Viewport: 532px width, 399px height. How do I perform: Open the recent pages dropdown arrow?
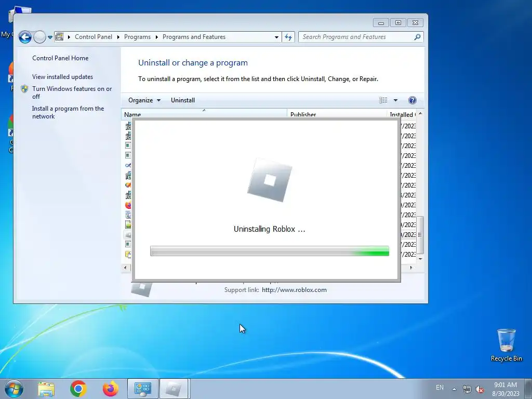pyautogui.click(x=50, y=37)
